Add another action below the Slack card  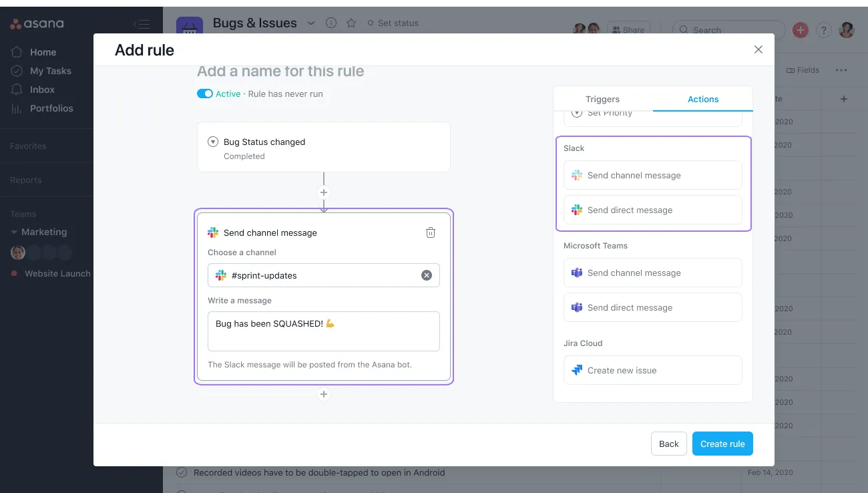[324, 394]
